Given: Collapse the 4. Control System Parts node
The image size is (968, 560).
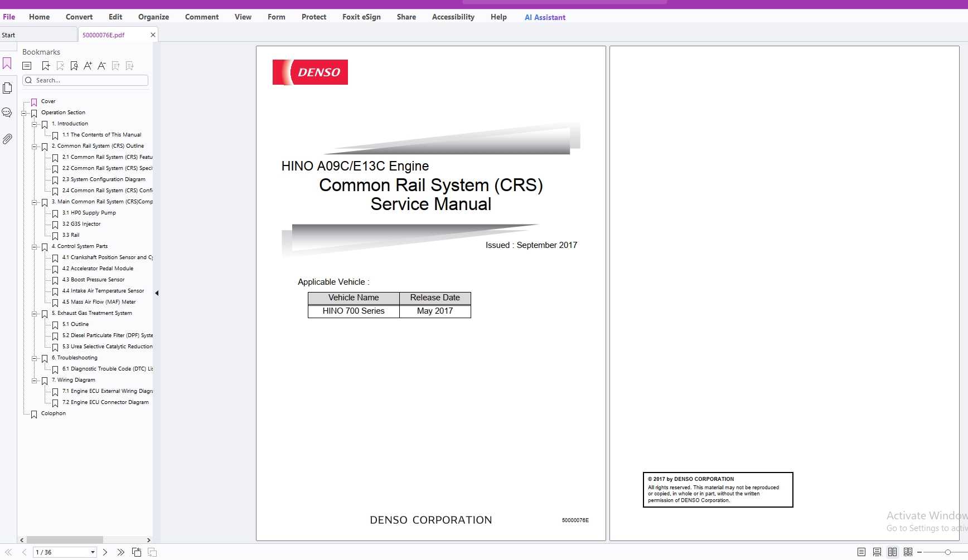Looking at the screenshot, I should pos(34,247).
